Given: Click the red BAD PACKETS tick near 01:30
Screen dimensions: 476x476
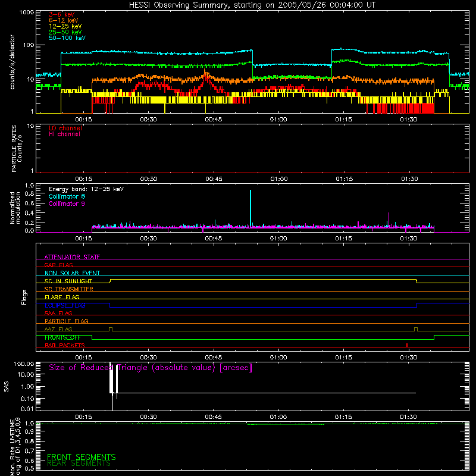Looking at the screenshot, I should coord(407,345).
